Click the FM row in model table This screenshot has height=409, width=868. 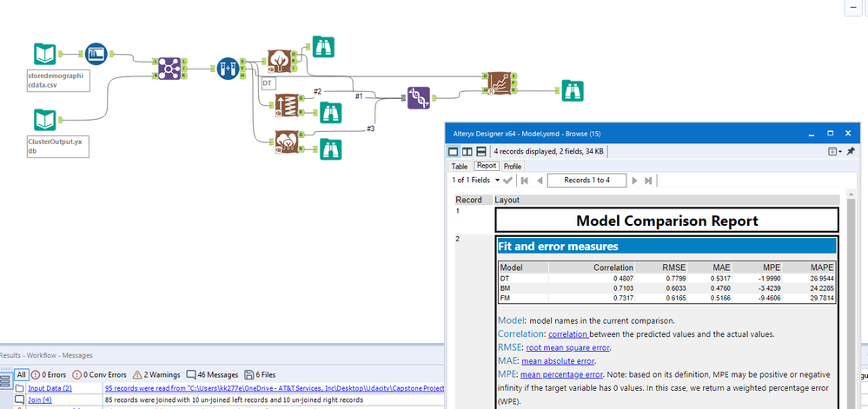point(666,299)
